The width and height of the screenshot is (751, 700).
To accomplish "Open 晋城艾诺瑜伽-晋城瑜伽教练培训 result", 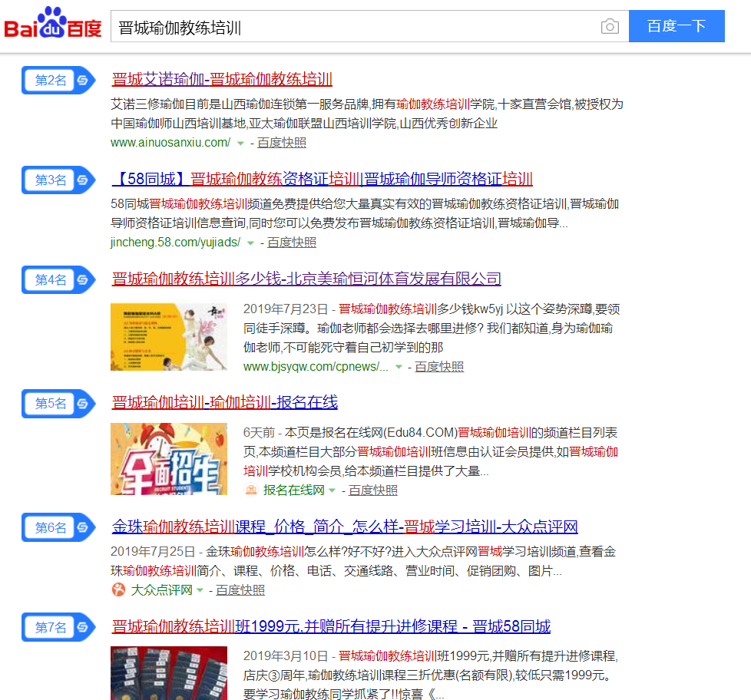I will point(222,79).
